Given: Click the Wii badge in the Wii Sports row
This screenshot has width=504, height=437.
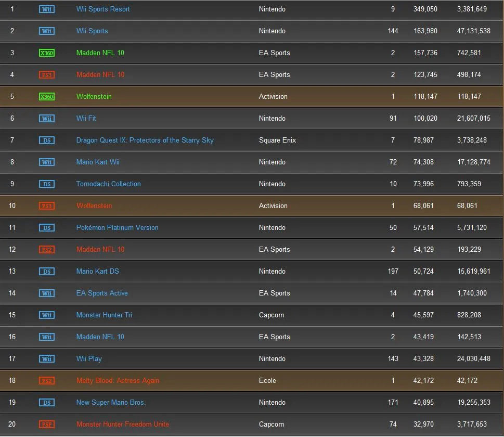Looking at the screenshot, I should point(47,31).
